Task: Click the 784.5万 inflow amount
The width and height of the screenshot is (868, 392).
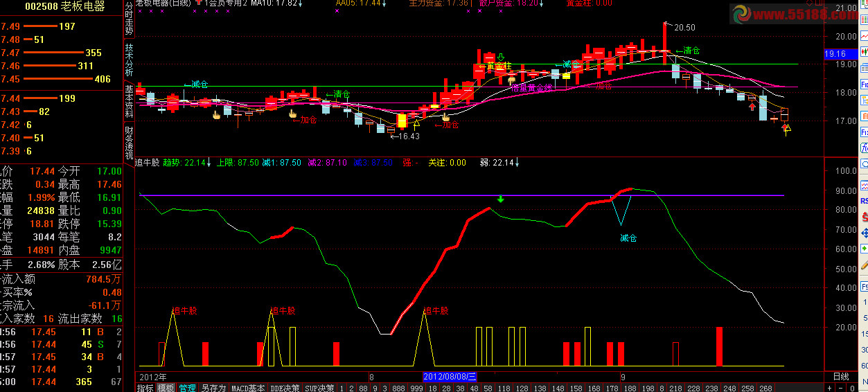Action: [103, 279]
